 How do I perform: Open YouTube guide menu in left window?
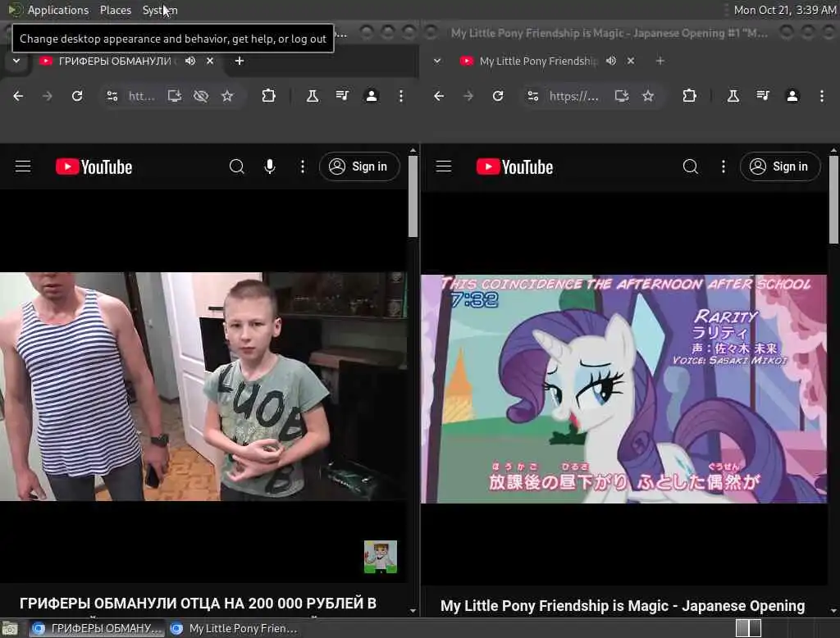pyautogui.click(x=23, y=166)
